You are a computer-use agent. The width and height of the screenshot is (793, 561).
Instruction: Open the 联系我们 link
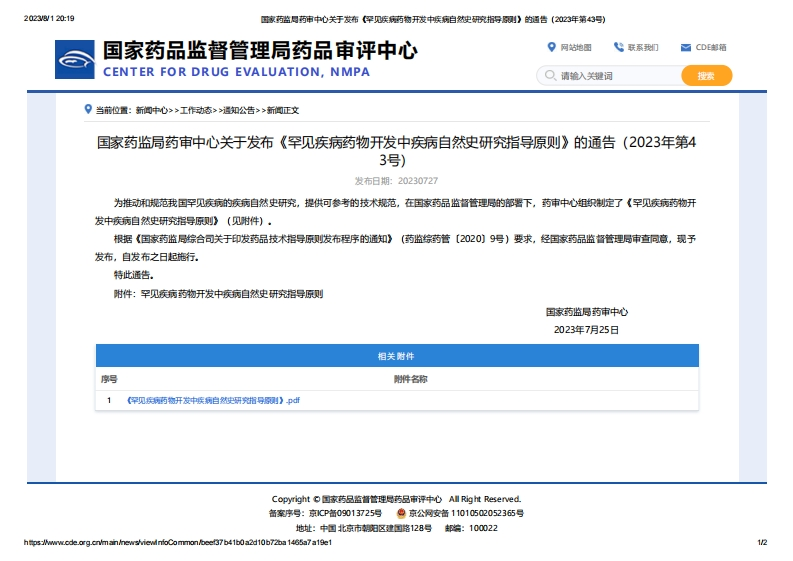pyautogui.click(x=643, y=47)
